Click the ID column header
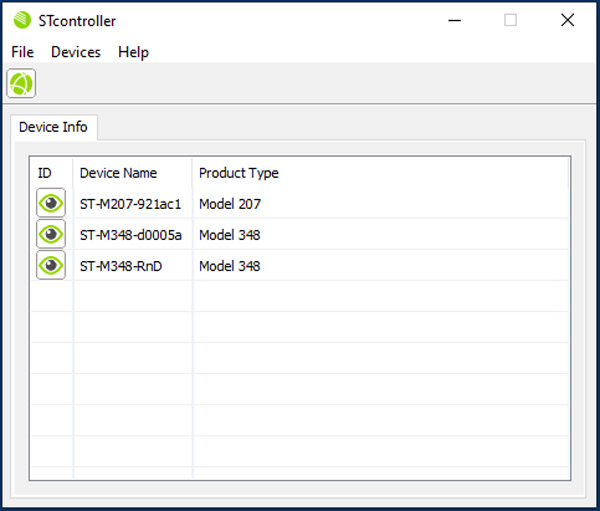This screenshot has height=511, width=600. click(x=45, y=173)
